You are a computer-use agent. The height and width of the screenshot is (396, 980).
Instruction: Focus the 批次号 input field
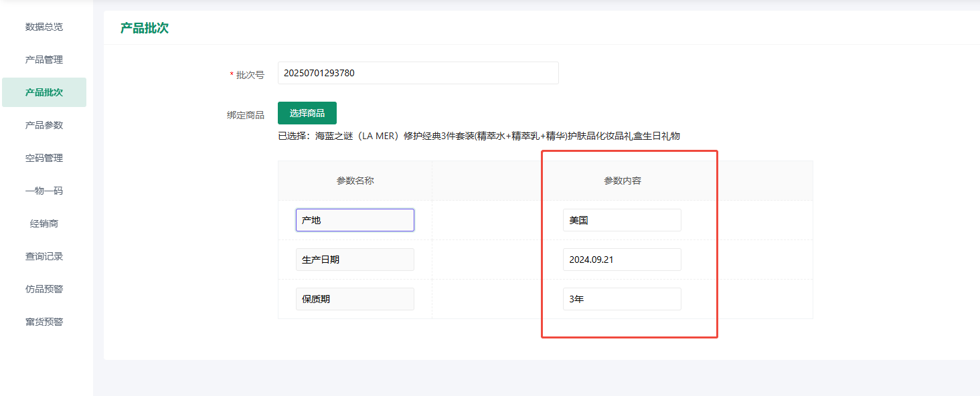tap(418, 73)
